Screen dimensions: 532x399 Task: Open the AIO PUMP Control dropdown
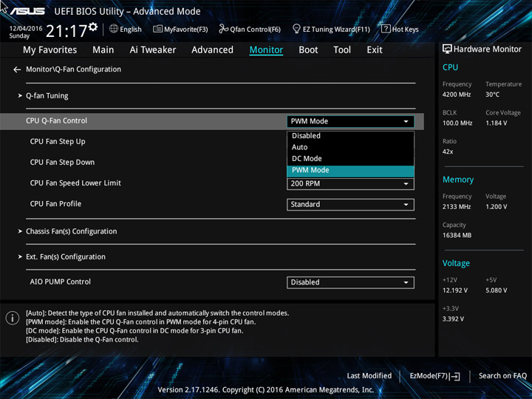350,282
